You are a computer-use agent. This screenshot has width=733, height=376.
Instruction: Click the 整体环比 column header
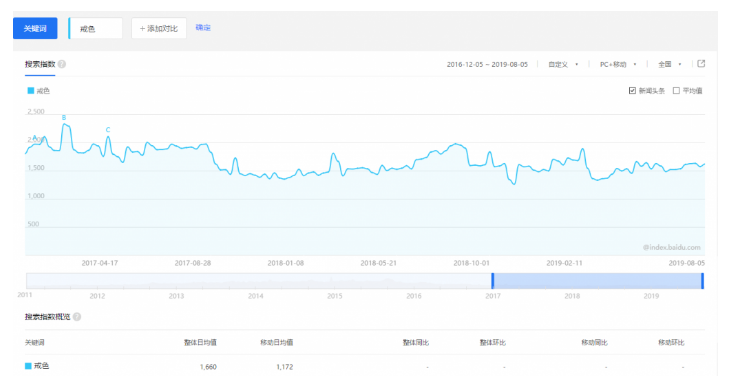click(x=492, y=342)
